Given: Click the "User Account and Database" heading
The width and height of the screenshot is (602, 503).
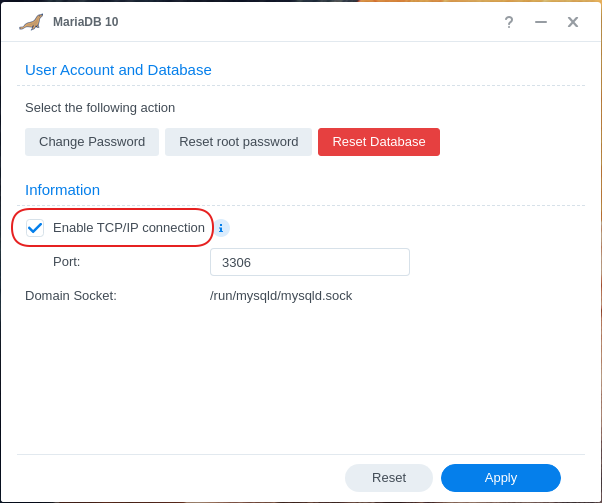Looking at the screenshot, I should 118,70.
